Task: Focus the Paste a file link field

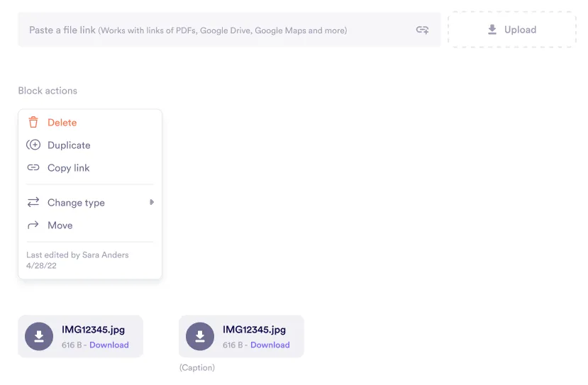Action: tap(213, 30)
